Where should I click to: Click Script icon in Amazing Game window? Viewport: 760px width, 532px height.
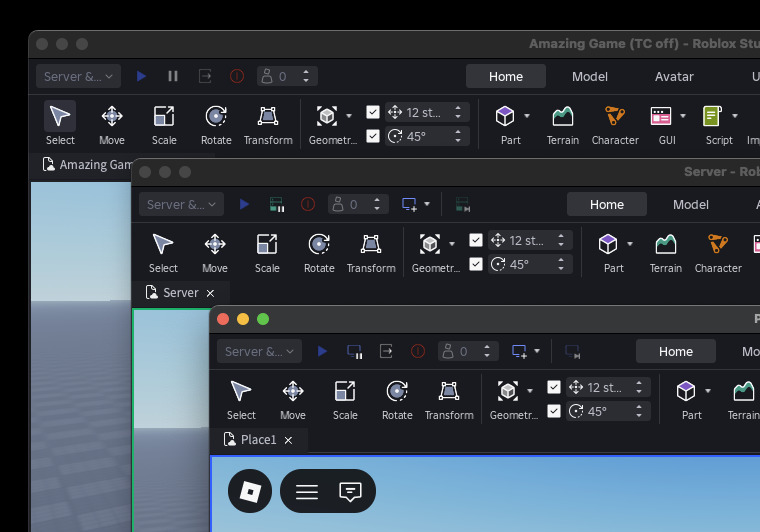pos(713,116)
